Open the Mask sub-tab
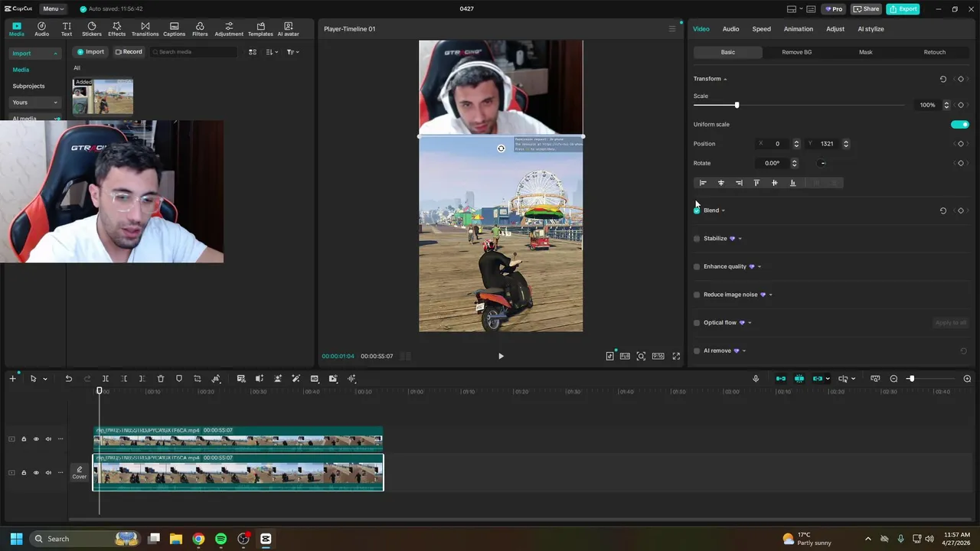 pyautogui.click(x=865, y=52)
